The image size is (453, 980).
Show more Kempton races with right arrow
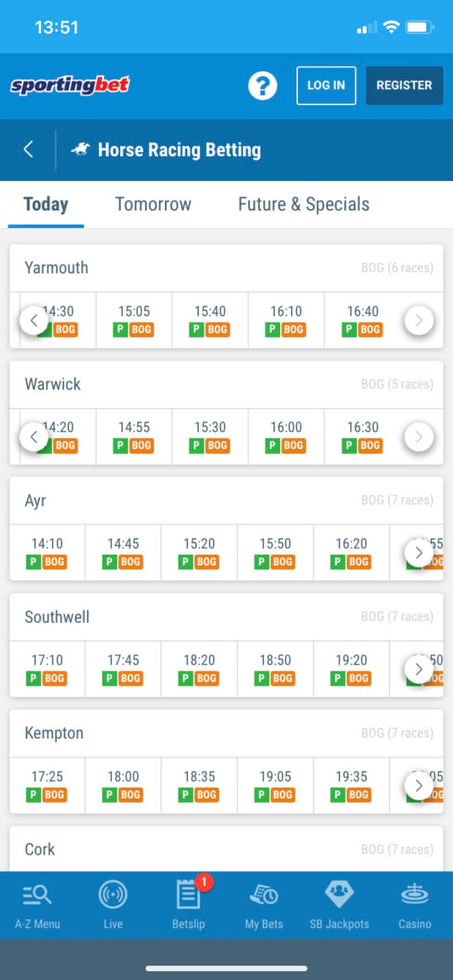tap(419, 785)
